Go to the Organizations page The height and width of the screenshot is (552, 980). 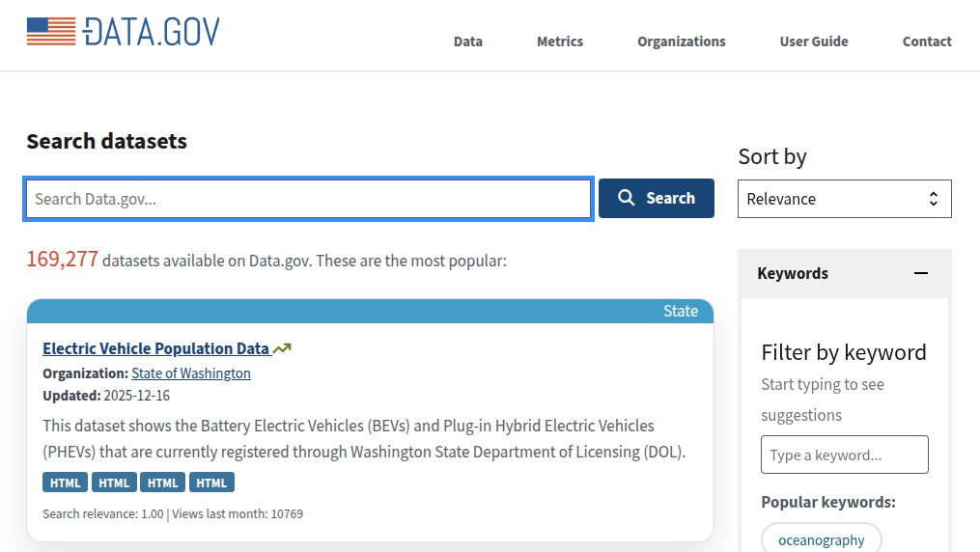[682, 41]
